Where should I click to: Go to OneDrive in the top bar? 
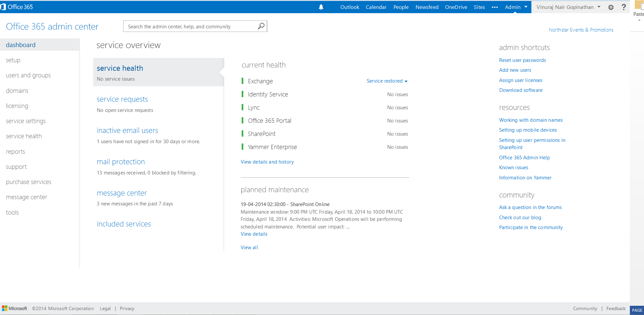coord(456,7)
